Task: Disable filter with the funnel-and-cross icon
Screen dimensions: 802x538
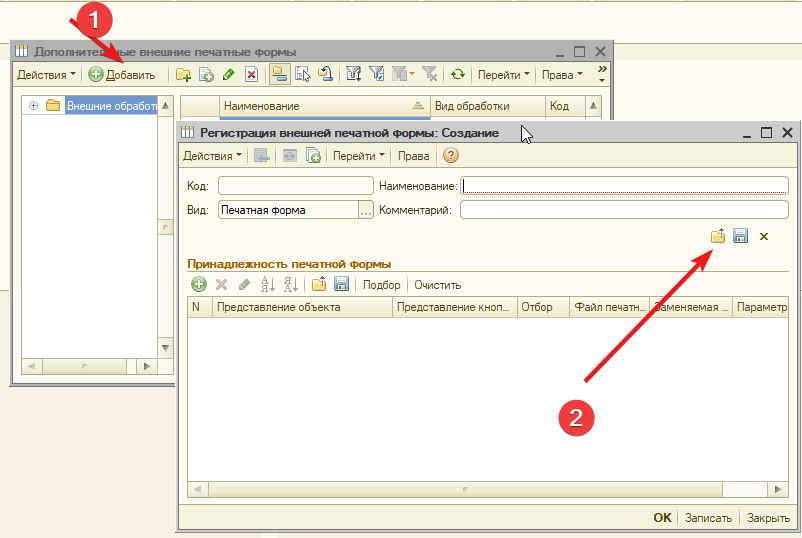Action: 430,75
